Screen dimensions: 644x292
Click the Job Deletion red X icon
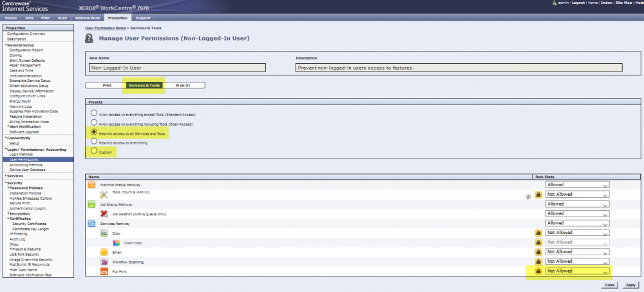tap(104, 213)
